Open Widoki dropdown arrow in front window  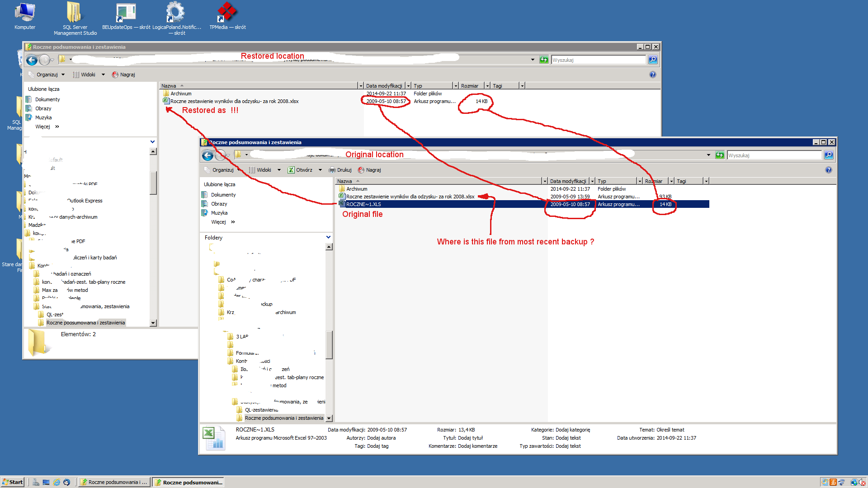coord(279,170)
